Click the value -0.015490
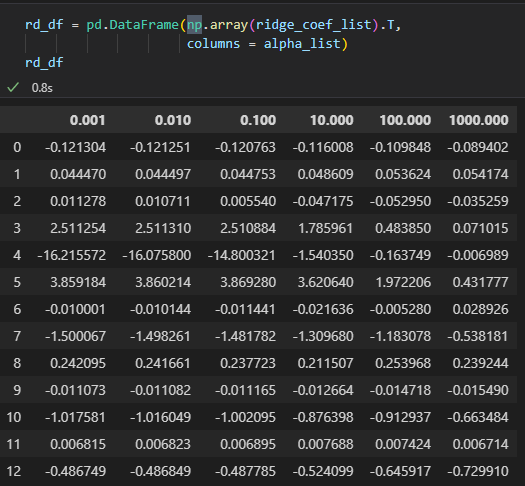This screenshot has width=525, height=486. coord(478,390)
